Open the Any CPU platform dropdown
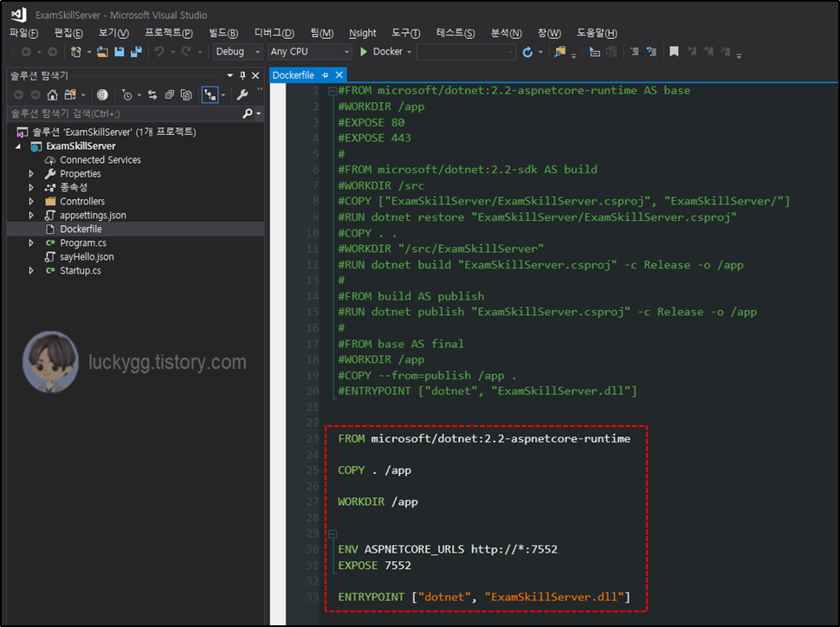This screenshot has height=627, width=840. (310, 51)
